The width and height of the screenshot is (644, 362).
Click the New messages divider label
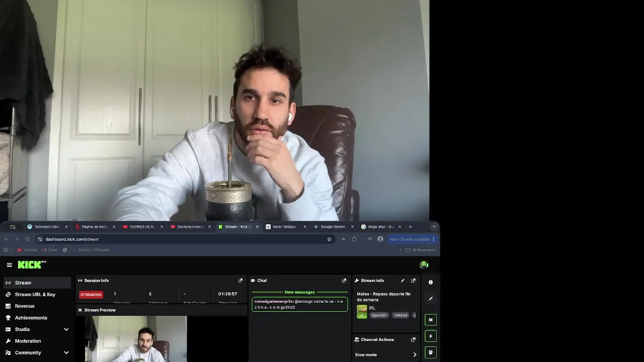[x=300, y=292]
